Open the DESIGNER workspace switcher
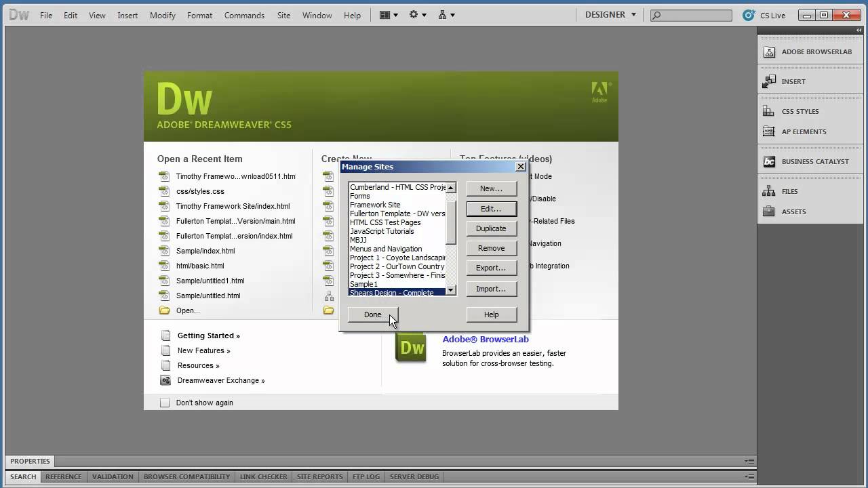 611,15
